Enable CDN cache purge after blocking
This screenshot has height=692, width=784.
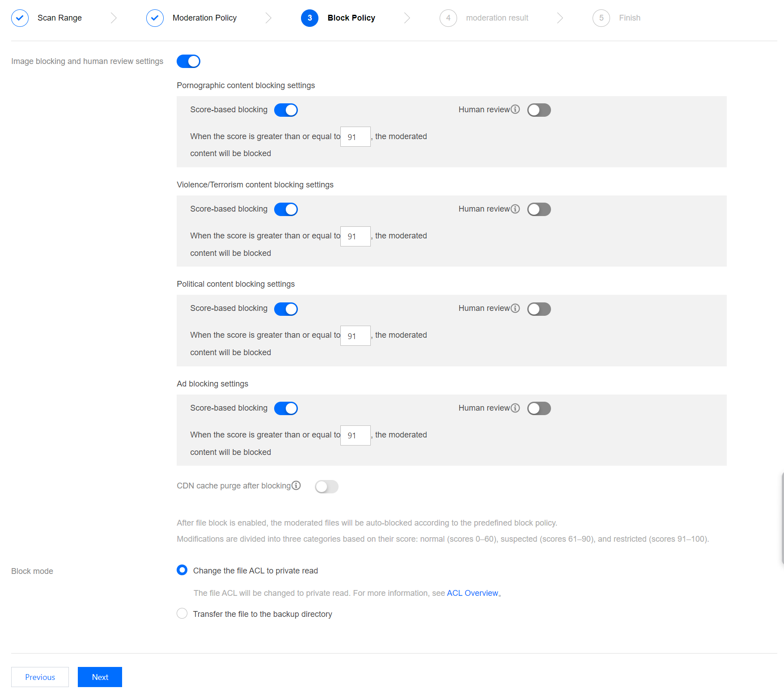click(x=326, y=487)
